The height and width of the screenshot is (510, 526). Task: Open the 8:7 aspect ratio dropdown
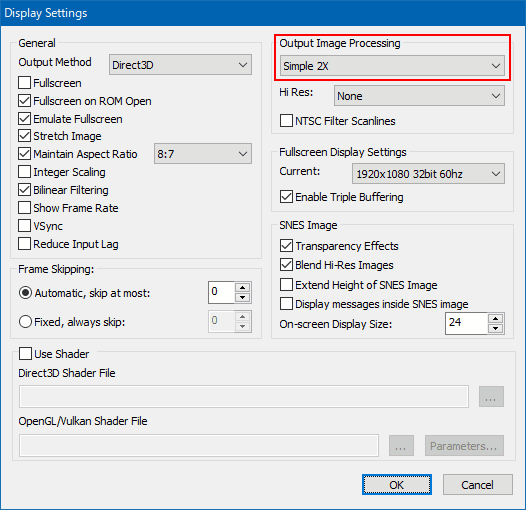pyautogui.click(x=203, y=154)
